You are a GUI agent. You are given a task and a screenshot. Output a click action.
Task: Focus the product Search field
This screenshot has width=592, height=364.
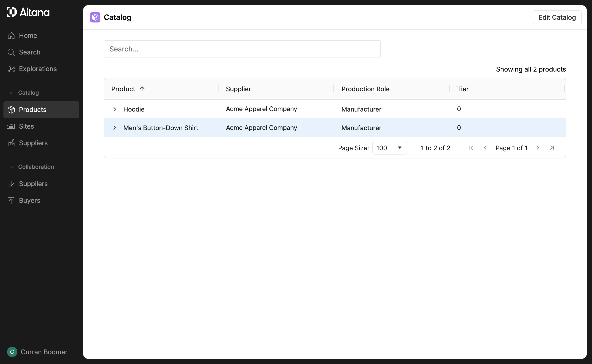coord(242,49)
